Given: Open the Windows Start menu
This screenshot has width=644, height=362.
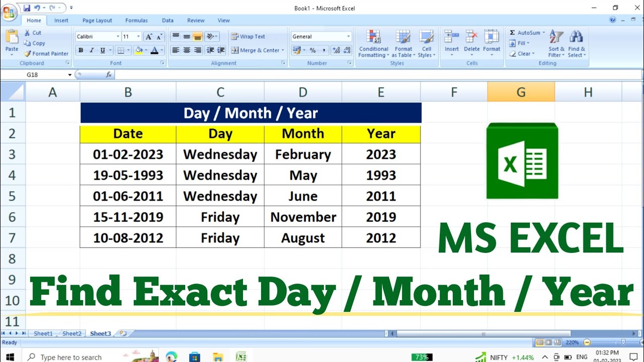Looking at the screenshot, I should [x=10, y=357].
